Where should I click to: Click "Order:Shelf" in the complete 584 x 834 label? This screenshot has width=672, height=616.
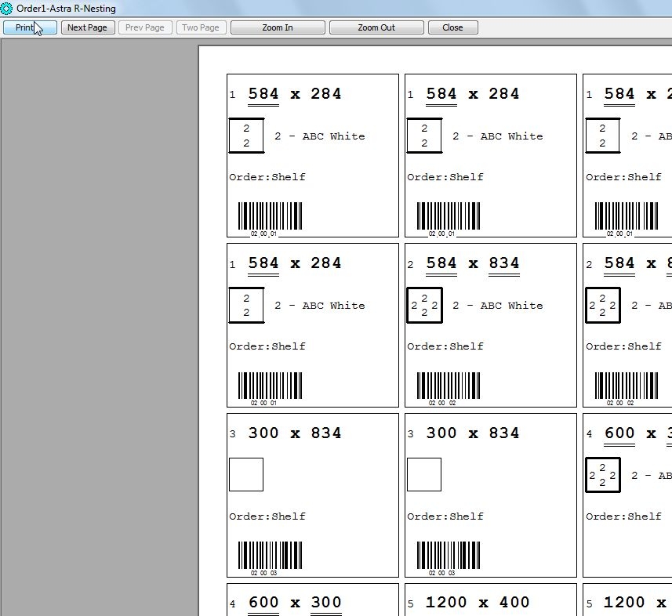pos(445,346)
